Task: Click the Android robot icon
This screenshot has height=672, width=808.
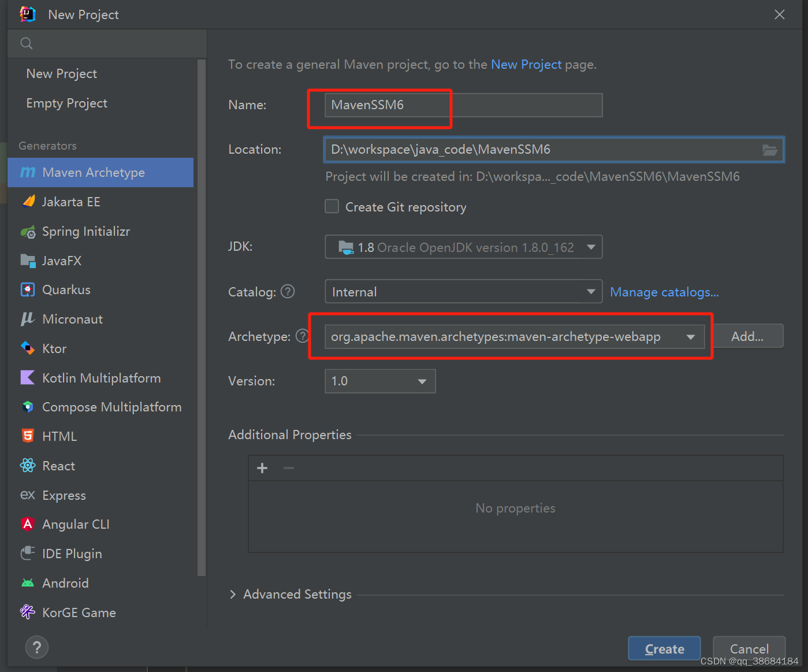Action: (x=28, y=583)
